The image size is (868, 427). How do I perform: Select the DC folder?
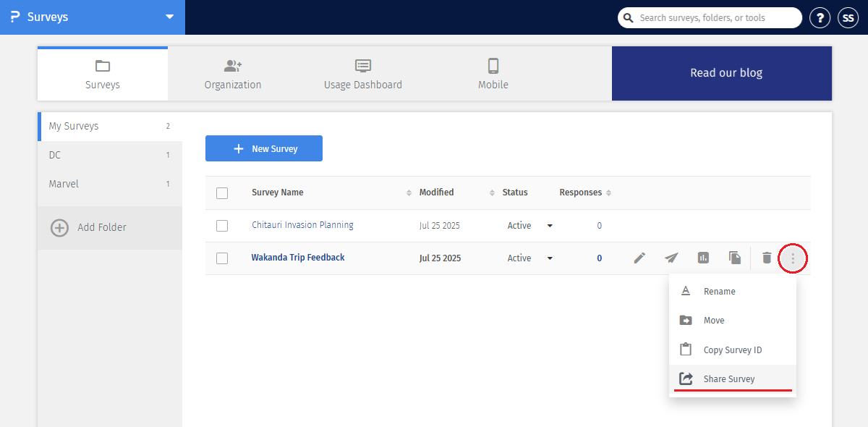coord(110,155)
